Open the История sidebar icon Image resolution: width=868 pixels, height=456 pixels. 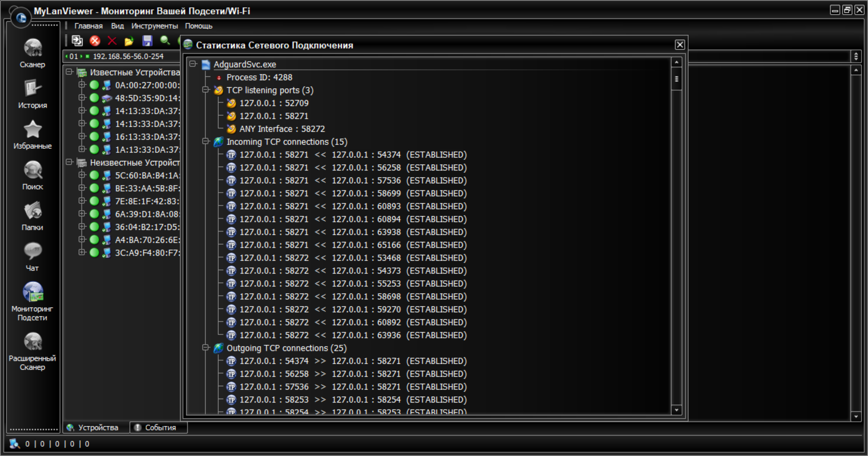[x=33, y=94]
